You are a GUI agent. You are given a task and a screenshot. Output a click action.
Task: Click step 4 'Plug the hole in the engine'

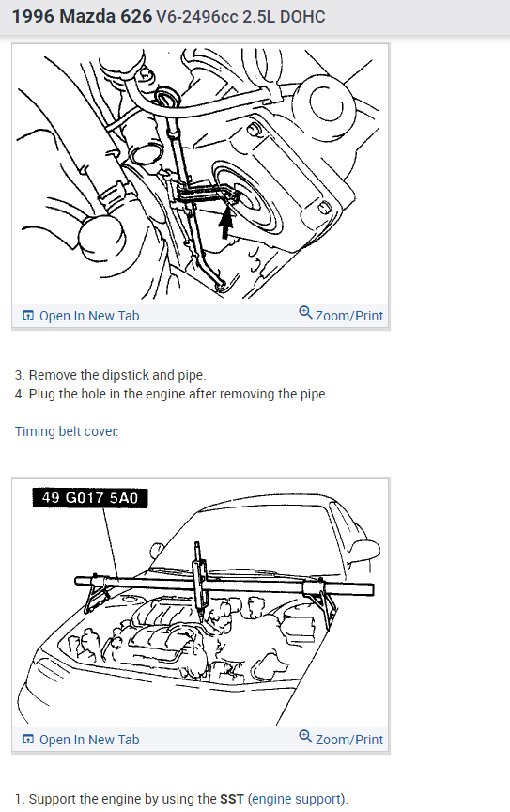[x=171, y=394]
